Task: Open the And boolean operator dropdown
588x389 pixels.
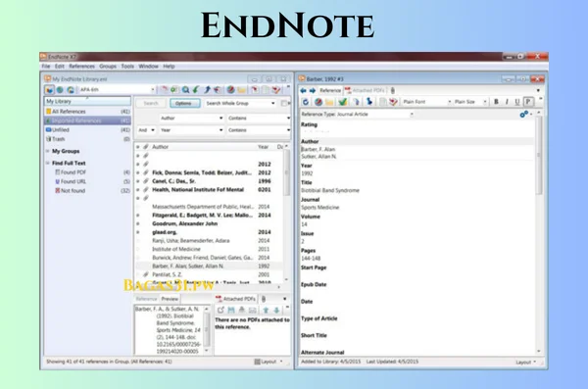Action: pyautogui.click(x=146, y=130)
